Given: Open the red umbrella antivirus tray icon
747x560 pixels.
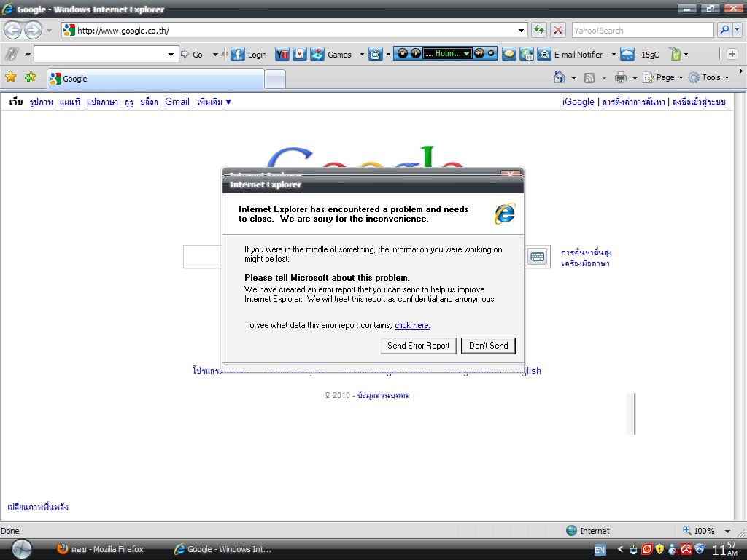Looking at the screenshot, I should 686,550.
